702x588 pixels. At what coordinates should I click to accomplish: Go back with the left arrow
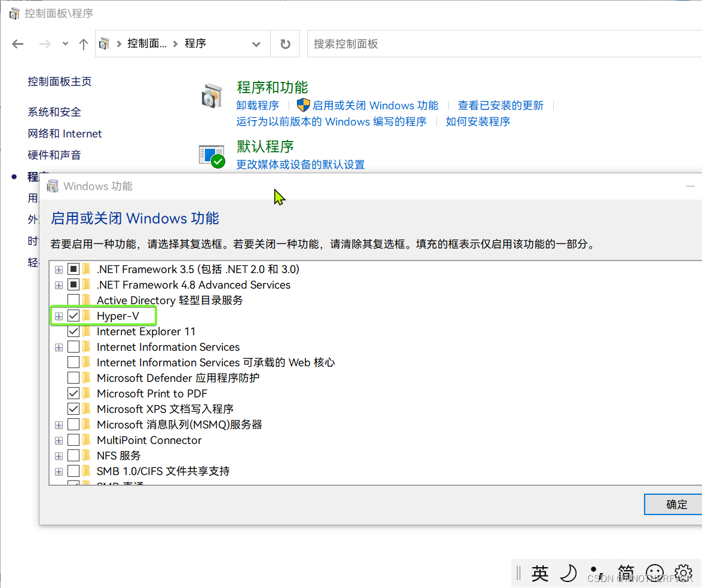coord(18,44)
